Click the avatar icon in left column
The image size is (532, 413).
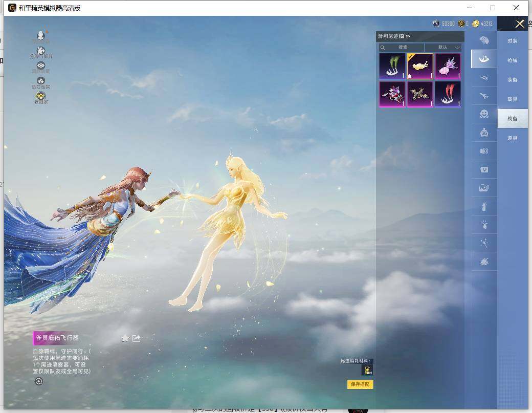[41, 37]
